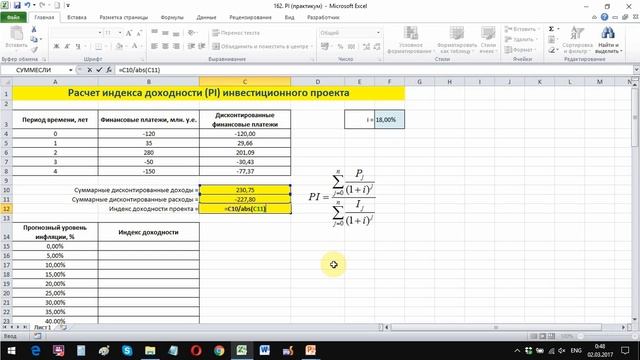Select cell C10 with value 230,75
Image resolution: width=640 pixels, height=360 pixels.
pyautogui.click(x=245, y=190)
